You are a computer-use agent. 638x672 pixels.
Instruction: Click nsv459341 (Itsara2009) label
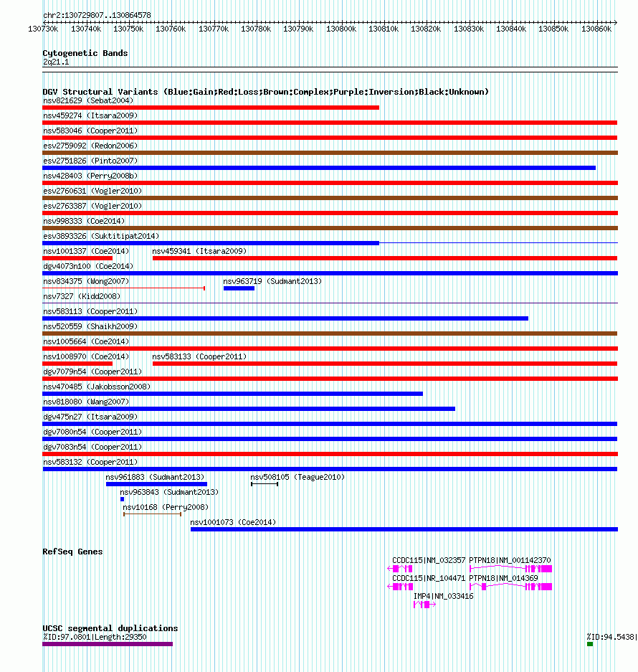coord(200,251)
